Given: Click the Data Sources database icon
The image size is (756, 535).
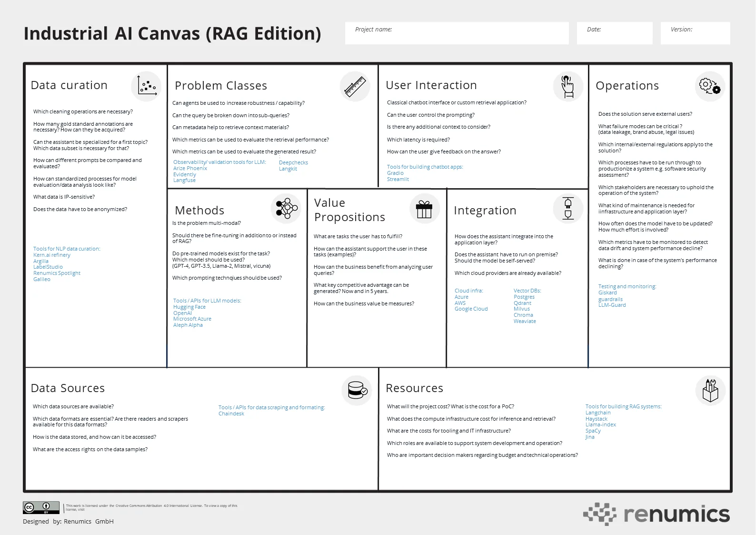Looking at the screenshot, I should click(x=357, y=391).
